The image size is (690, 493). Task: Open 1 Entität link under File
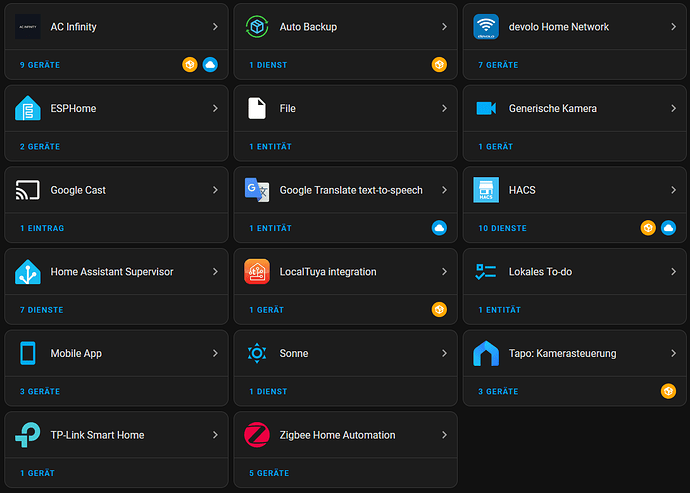tap(270, 147)
